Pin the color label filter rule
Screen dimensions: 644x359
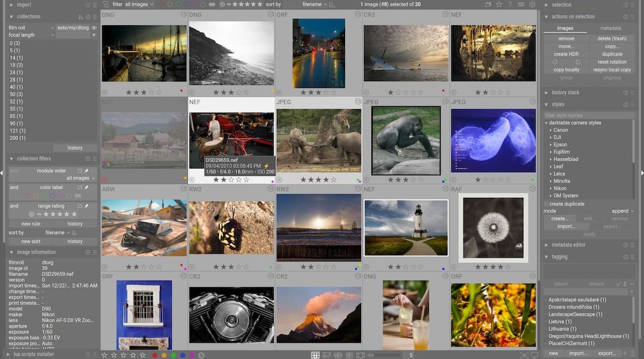coord(86,187)
